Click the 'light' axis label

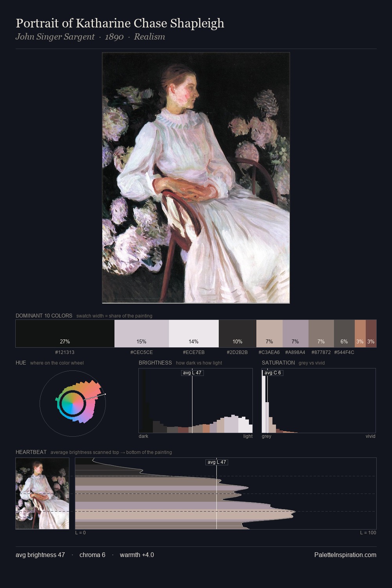click(248, 436)
